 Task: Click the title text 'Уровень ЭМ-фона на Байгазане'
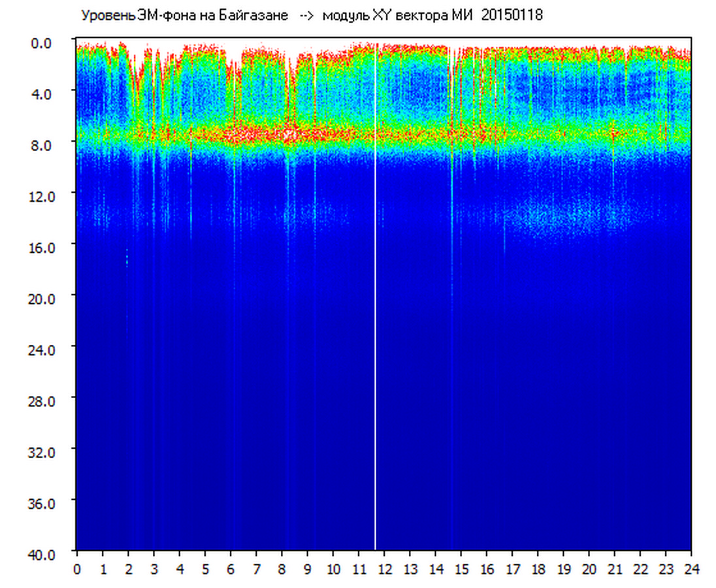[x=184, y=16]
